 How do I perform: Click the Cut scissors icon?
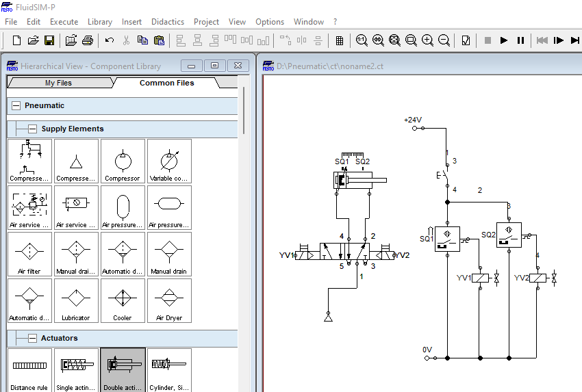pyautogui.click(x=126, y=40)
